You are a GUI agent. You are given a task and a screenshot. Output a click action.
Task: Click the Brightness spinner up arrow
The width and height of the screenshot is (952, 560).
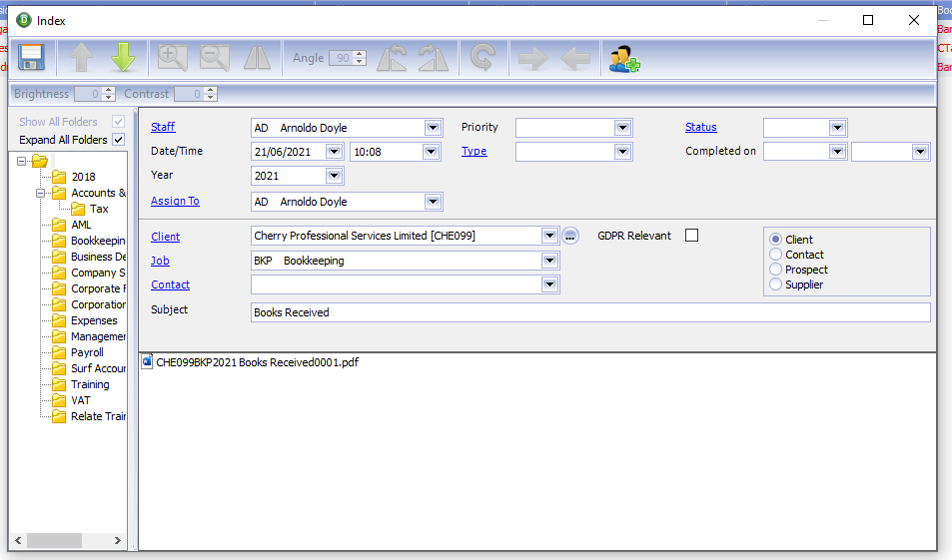108,91
